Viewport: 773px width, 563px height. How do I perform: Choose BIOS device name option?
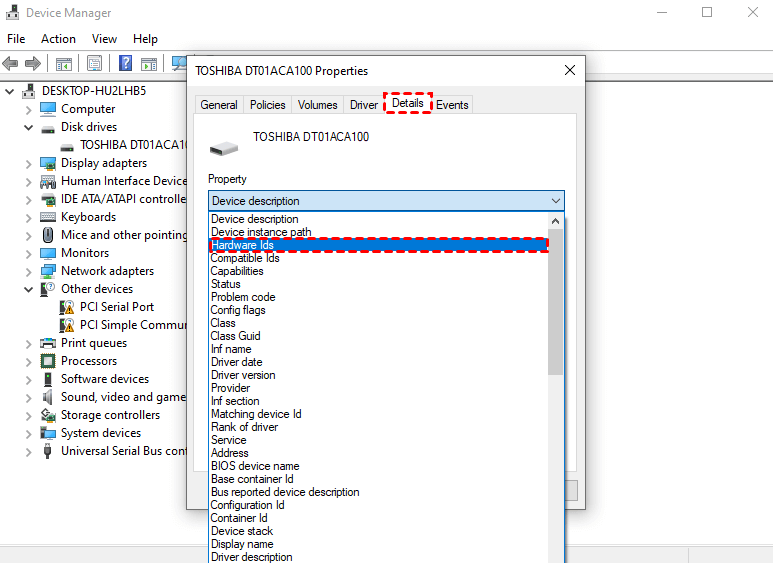[x=378, y=466]
